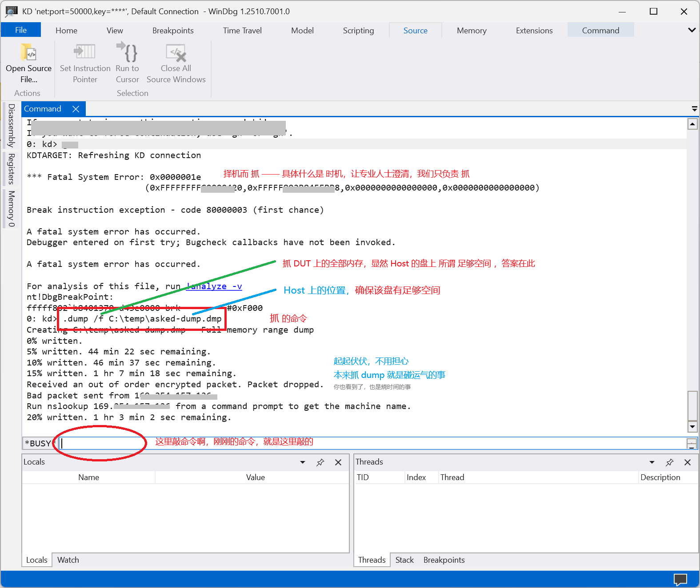Open the Scripting ribbon tab

coord(358,30)
